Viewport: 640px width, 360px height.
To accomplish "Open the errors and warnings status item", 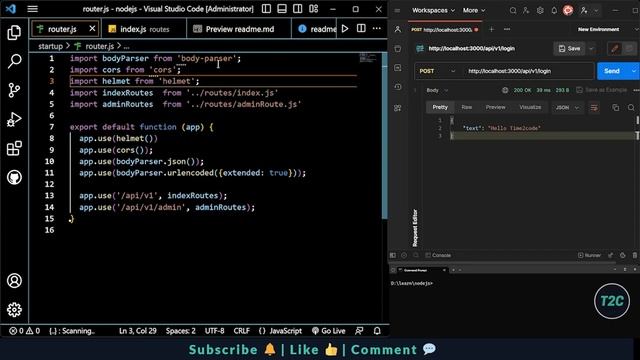I will (x=24, y=331).
